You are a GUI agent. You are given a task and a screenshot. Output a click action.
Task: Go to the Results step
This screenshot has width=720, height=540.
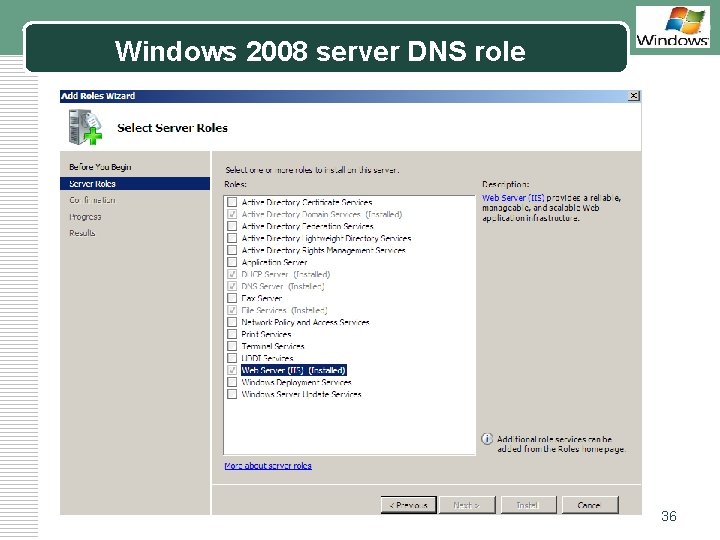click(x=82, y=233)
